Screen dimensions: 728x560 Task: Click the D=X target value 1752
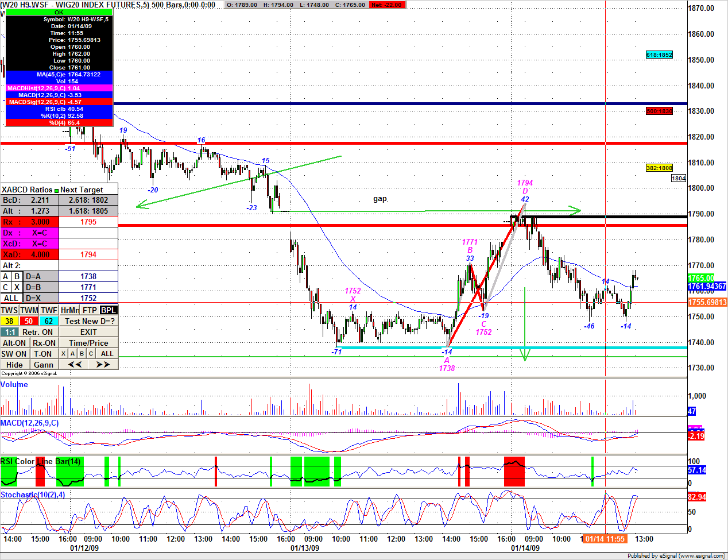pos(88,298)
